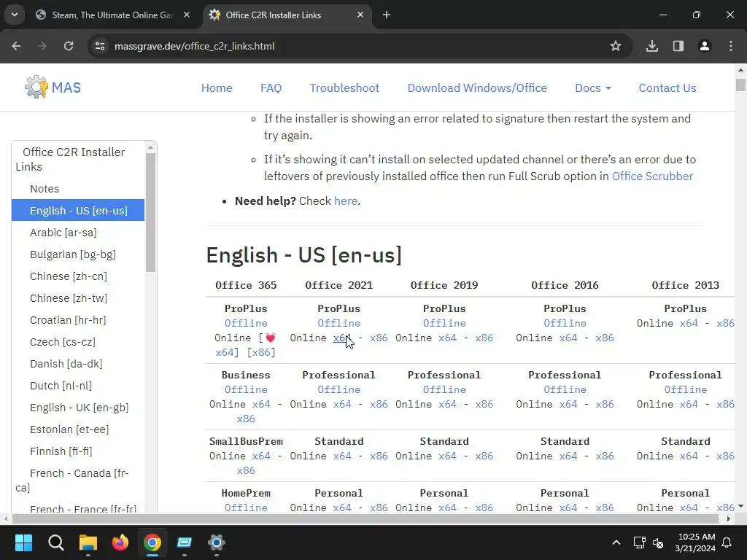Download Office 365 Business Offline
The width and height of the screenshot is (747, 560).
point(246,389)
